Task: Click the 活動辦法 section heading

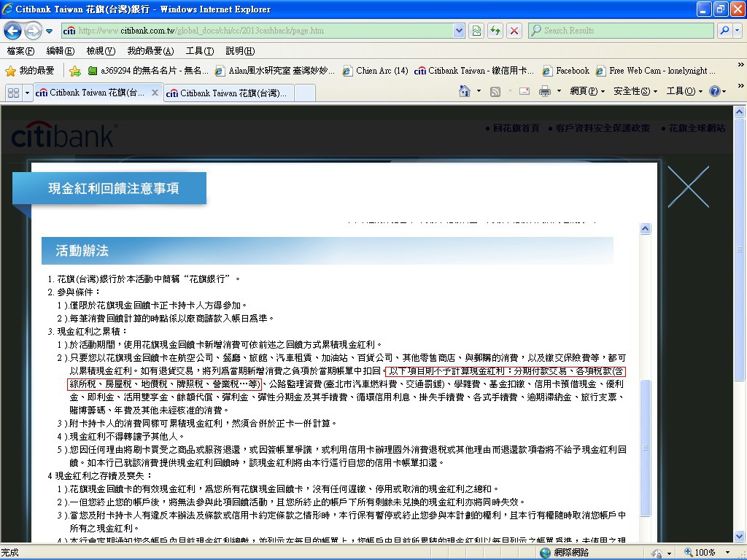Action: pos(82,251)
